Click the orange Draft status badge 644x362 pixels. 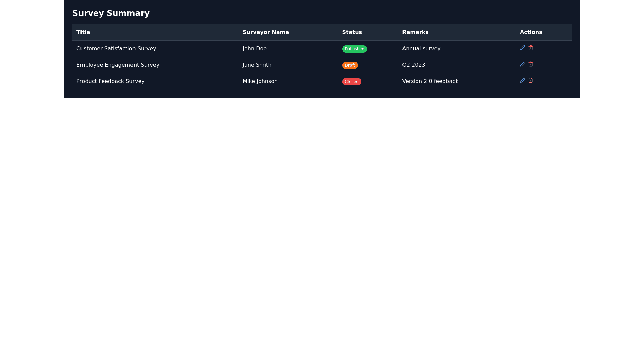(x=350, y=65)
